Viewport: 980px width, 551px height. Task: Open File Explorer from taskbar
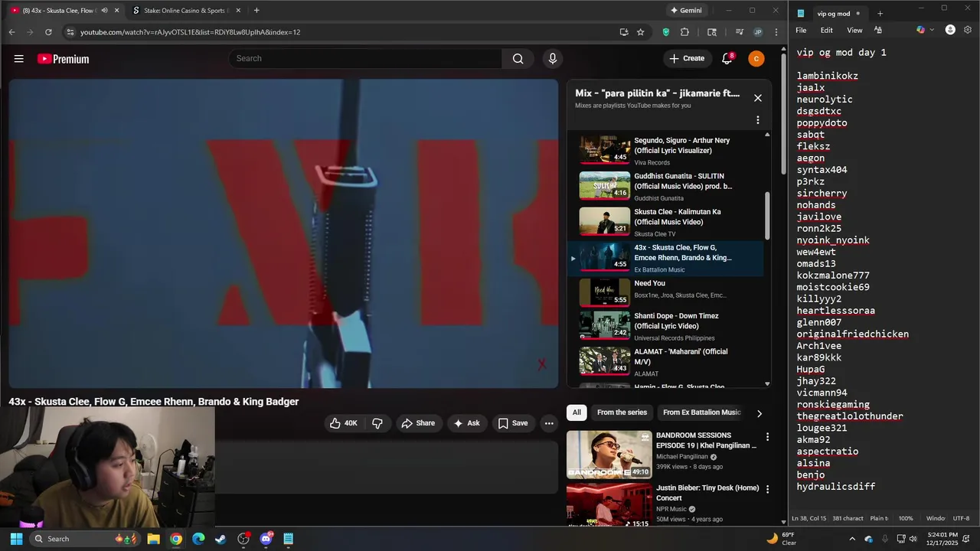(153, 539)
